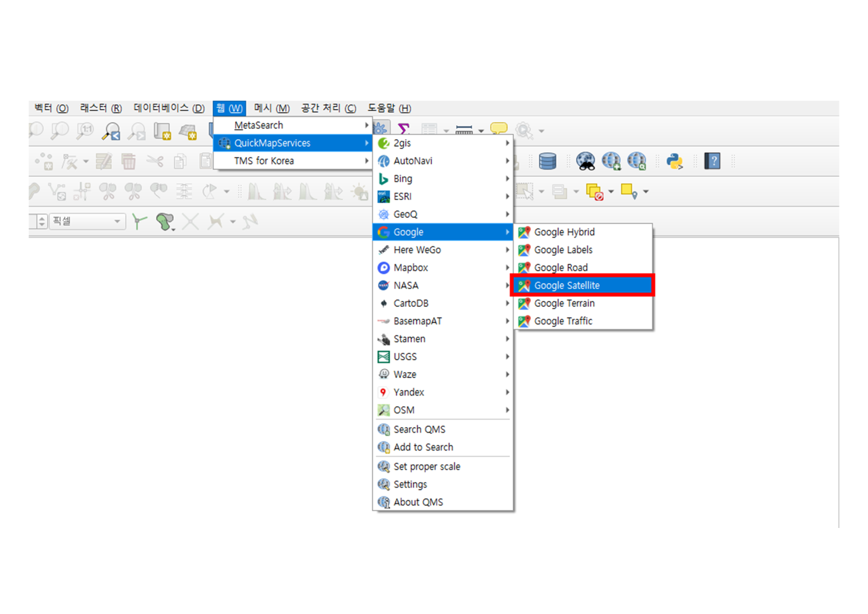Click the help contents book icon

(712, 162)
